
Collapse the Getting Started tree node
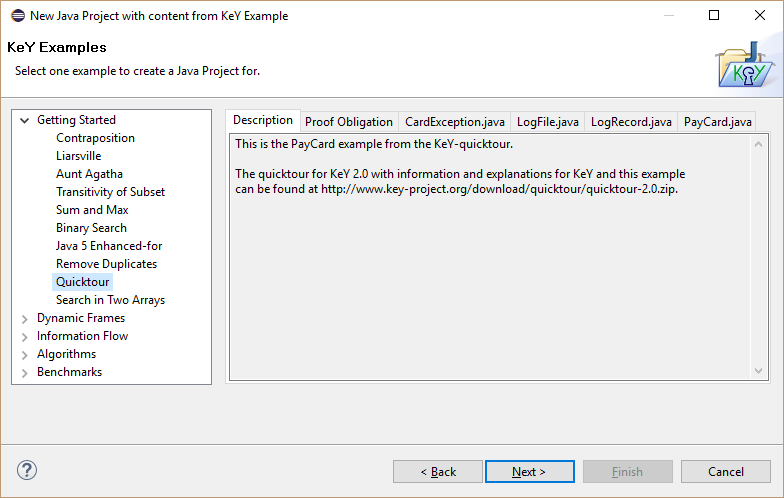pos(24,120)
